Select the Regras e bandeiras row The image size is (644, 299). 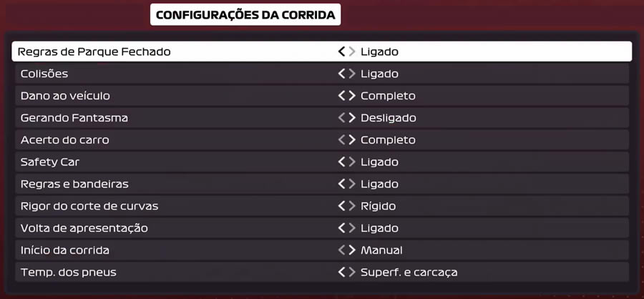pyautogui.click(x=322, y=184)
